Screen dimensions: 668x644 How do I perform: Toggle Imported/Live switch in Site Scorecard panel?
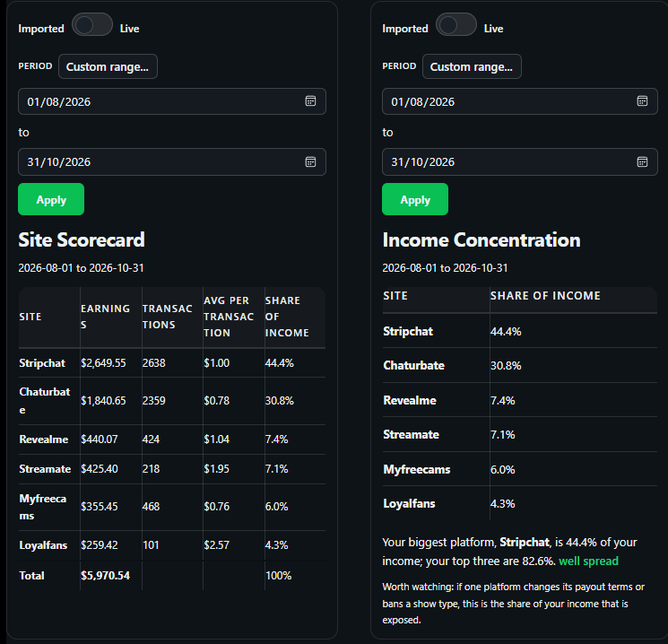[x=92, y=25]
